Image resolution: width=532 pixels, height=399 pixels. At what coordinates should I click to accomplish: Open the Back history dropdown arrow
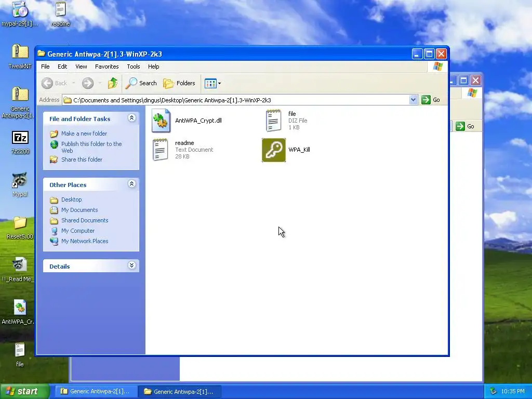click(73, 83)
